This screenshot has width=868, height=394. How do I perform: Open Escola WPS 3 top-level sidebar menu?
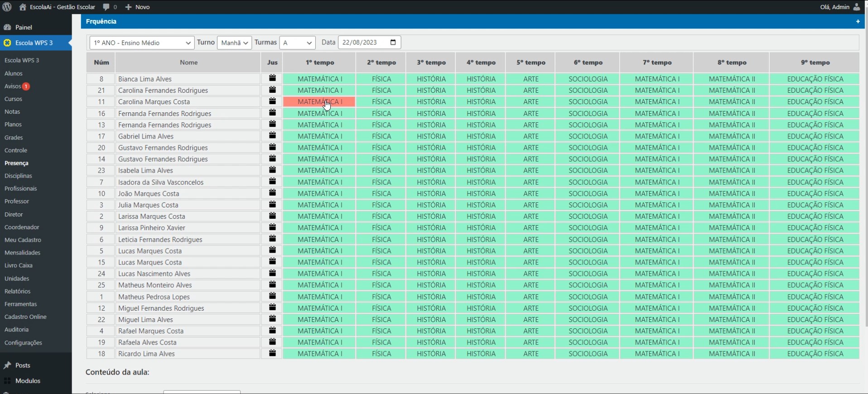click(36, 43)
